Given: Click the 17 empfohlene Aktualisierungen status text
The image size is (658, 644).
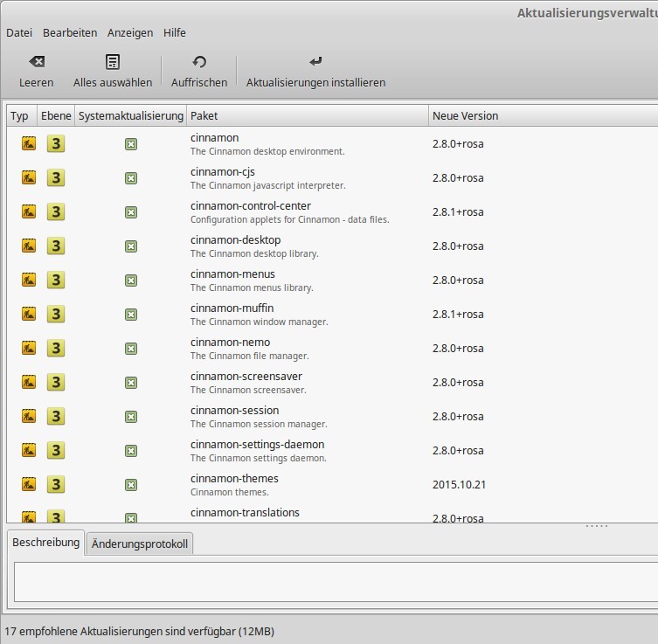Looking at the screenshot, I should 139,631.
